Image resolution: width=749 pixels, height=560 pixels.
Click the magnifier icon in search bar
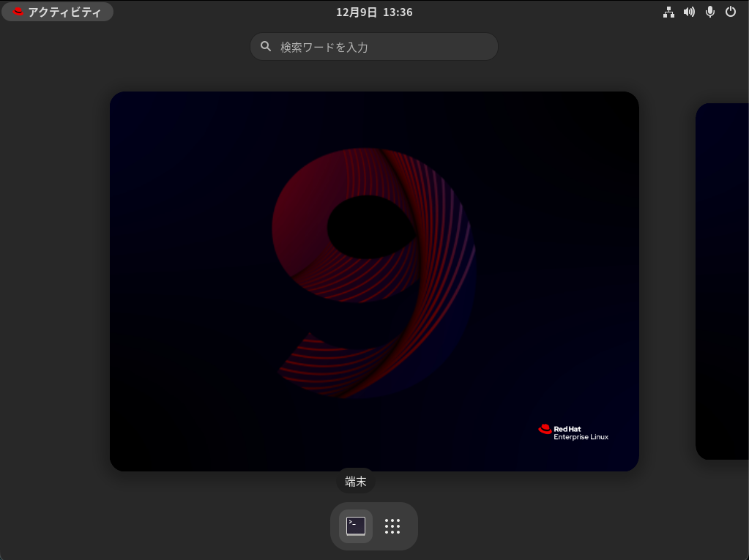[x=266, y=47]
